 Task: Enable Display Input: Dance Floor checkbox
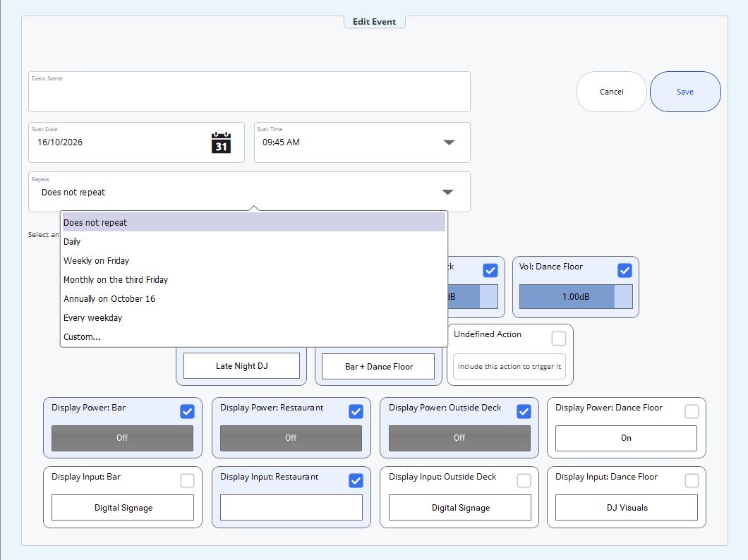(692, 480)
